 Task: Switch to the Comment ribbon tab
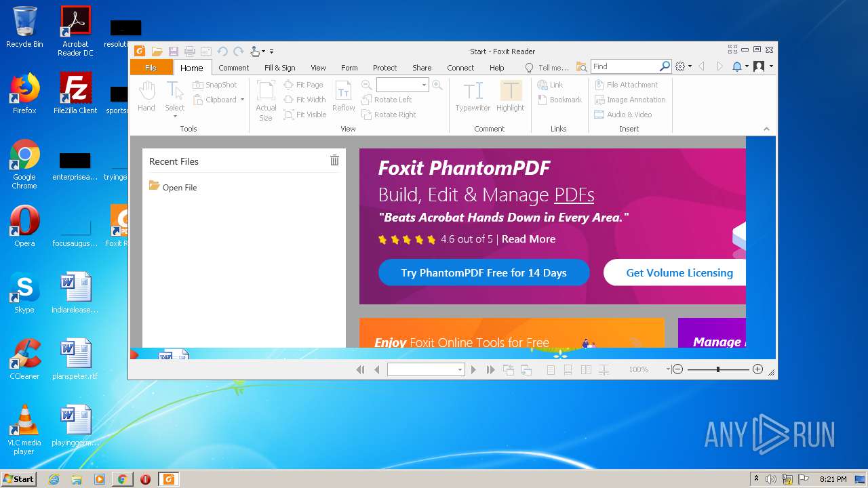pos(234,68)
